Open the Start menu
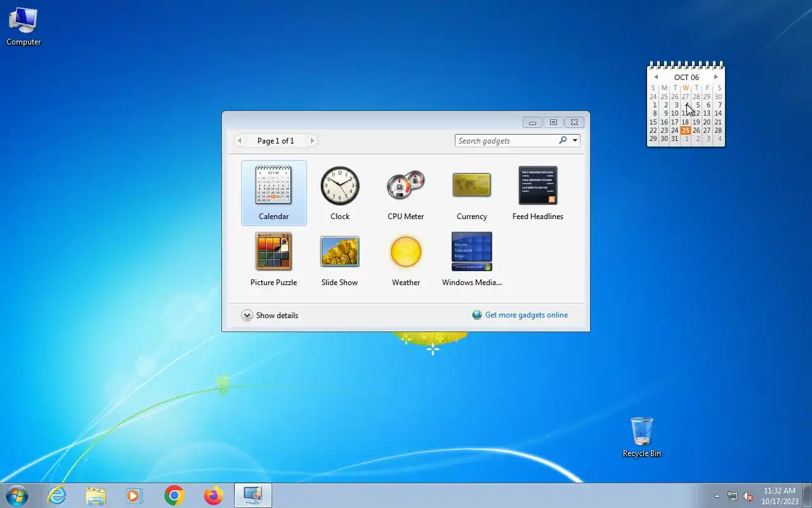Viewport: 812px width, 508px height. pos(17,495)
